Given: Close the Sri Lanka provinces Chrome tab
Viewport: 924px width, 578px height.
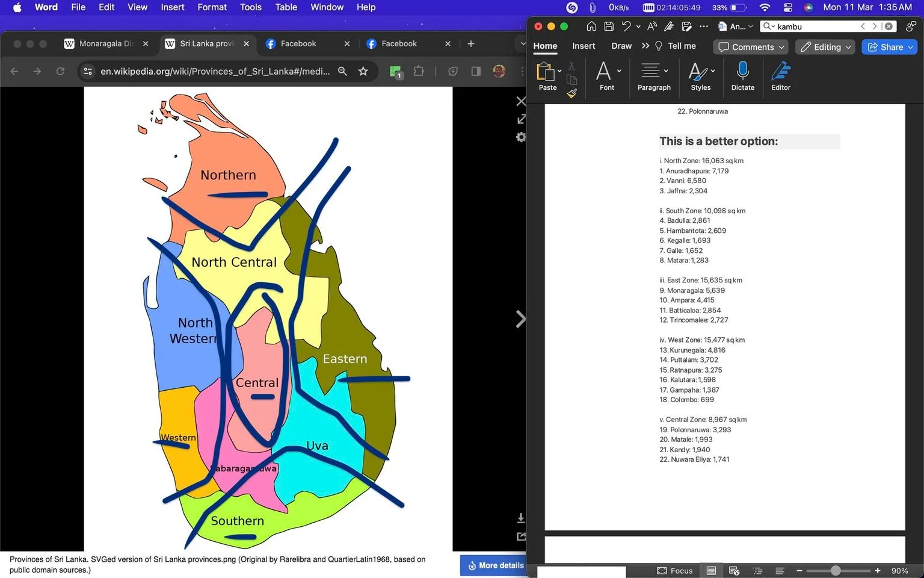Looking at the screenshot, I should [246, 43].
